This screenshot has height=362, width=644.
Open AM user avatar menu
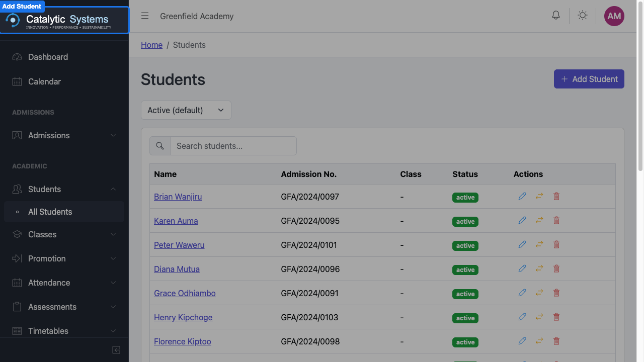pos(614,16)
